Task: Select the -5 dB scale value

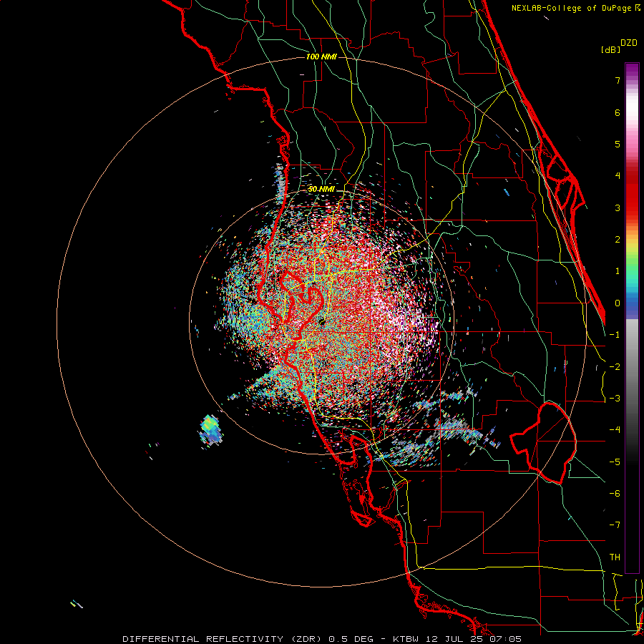Action: 615,462
